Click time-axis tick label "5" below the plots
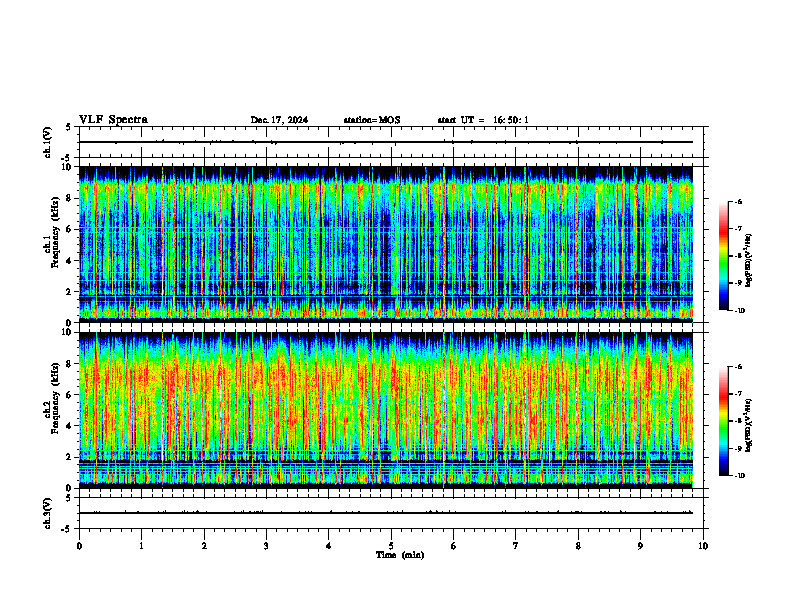Screen dimensions: 792x612 (x=391, y=546)
